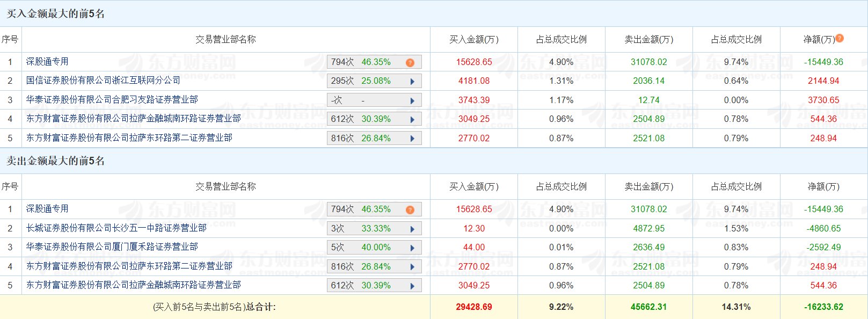Open 东方财富拉萨金融城南环路 link in buy table
Image resolution: width=868 pixels, height=319 pixels.
tap(133, 119)
